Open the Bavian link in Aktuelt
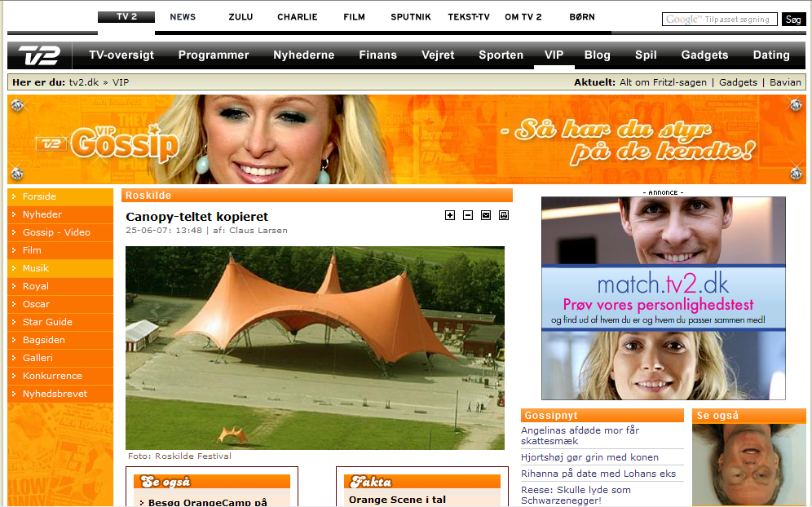The width and height of the screenshot is (812, 507). coord(785,82)
